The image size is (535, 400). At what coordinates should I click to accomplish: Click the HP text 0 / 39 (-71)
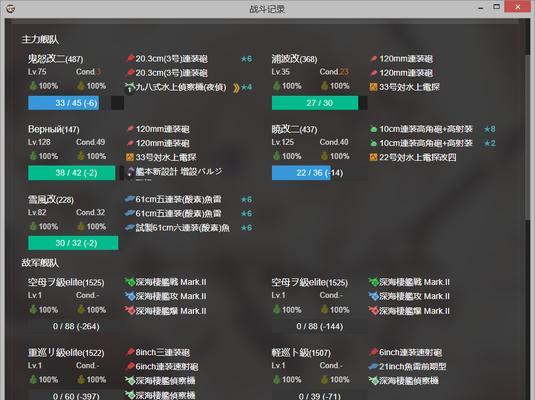(320, 396)
